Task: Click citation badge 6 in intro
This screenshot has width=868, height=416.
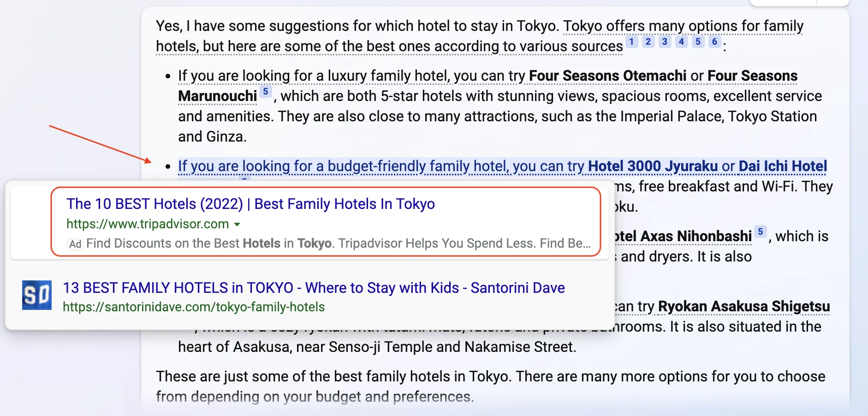Action: tap(714, 42)
